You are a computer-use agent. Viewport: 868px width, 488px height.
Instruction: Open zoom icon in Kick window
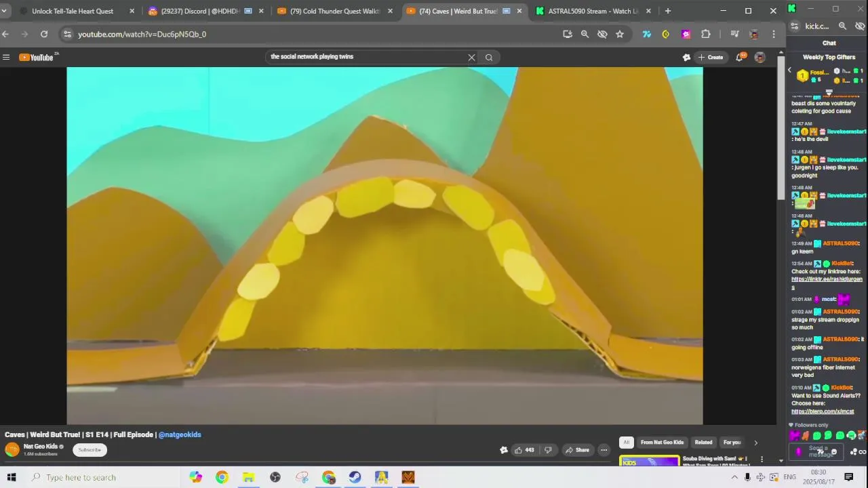(x=842, y=26)
